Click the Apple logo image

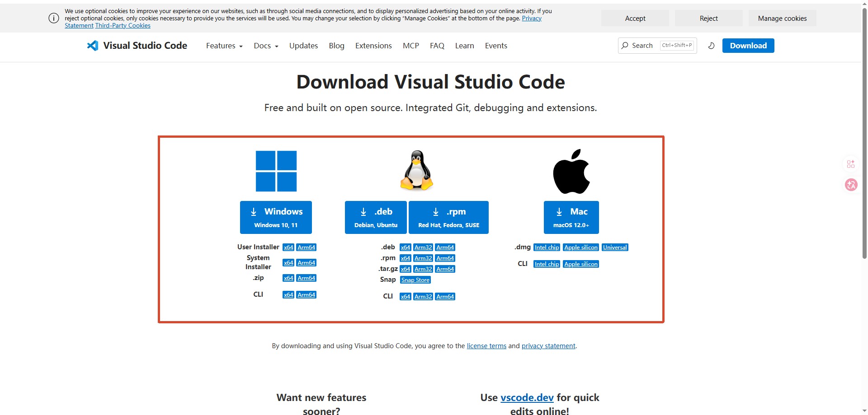[571, 171]
